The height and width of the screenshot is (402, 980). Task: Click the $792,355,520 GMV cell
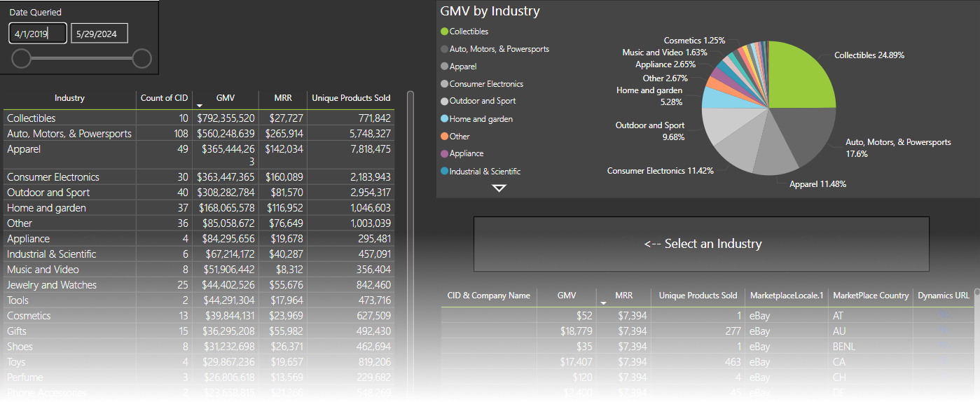point(226,118)
